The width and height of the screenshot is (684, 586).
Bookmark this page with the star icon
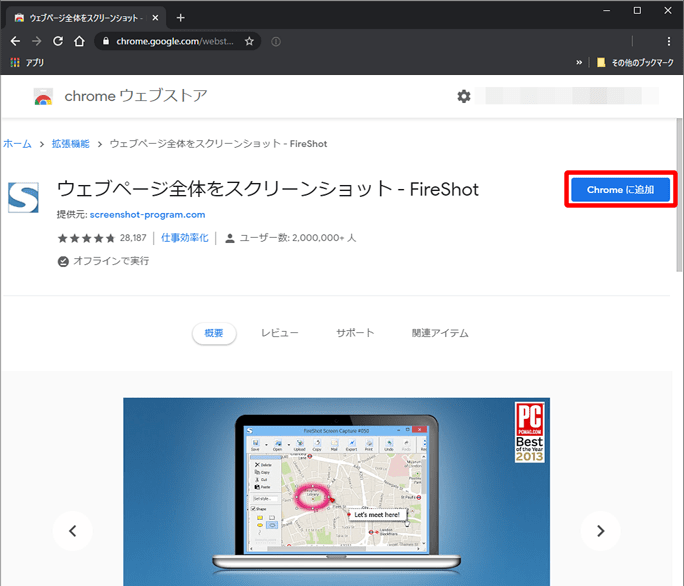[x=249, y=41]
